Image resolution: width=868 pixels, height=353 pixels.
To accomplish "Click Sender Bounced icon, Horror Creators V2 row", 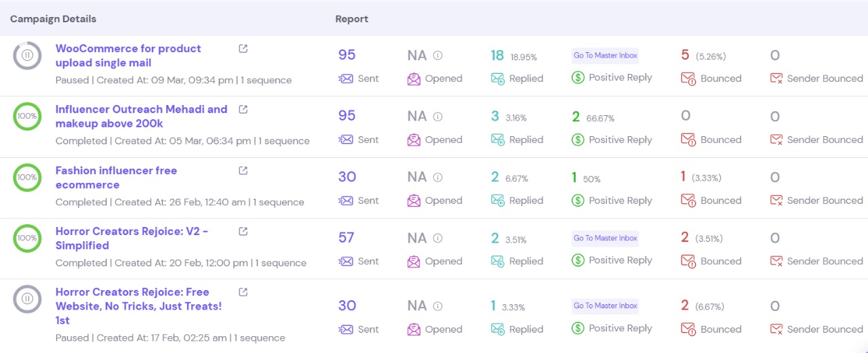I will click(776, 262).
